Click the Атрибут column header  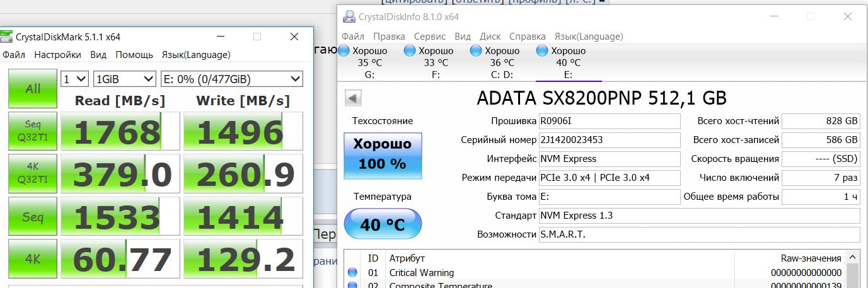(x=407, y=258)
